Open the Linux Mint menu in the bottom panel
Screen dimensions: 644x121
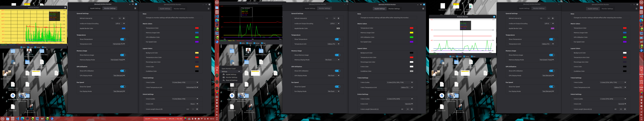pyautogui.click(x=2, y=119)
